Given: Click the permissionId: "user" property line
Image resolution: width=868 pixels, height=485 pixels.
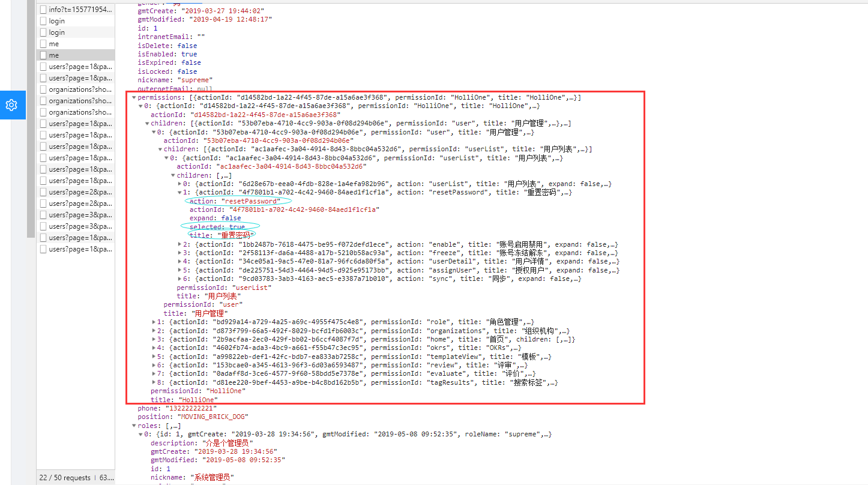Looking at the screenshot, I should tap(203, 304).
